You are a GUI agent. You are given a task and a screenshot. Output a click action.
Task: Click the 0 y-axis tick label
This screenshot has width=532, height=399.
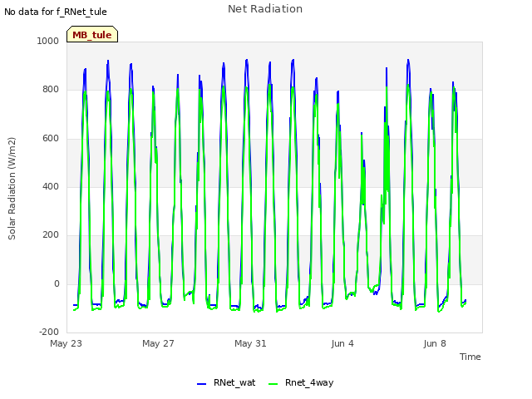click(57, 284)
